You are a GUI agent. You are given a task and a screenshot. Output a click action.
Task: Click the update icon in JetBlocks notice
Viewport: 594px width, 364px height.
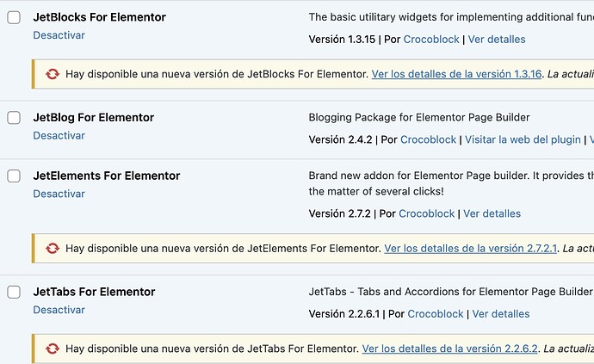pyautogui.click(x=53, y=74)
